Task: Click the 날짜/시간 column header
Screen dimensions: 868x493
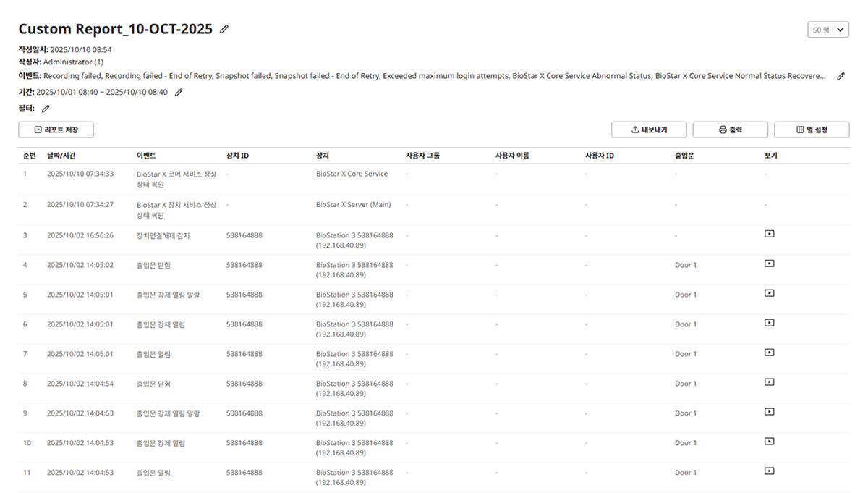Action: [x=62, y=156]
